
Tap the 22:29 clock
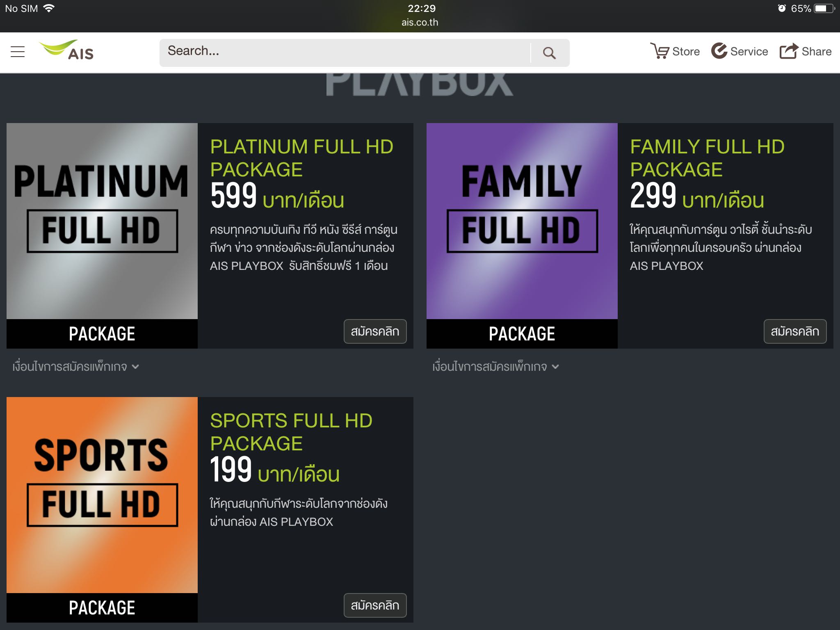[422, 8]
